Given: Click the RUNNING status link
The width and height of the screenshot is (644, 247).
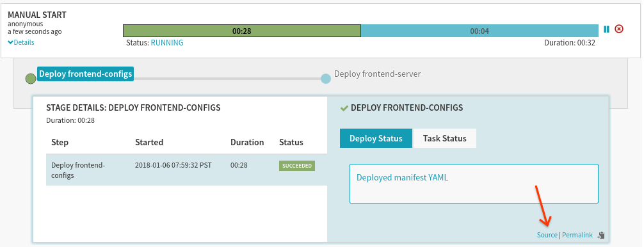Looking at the screenshot, I should [166, 43].
